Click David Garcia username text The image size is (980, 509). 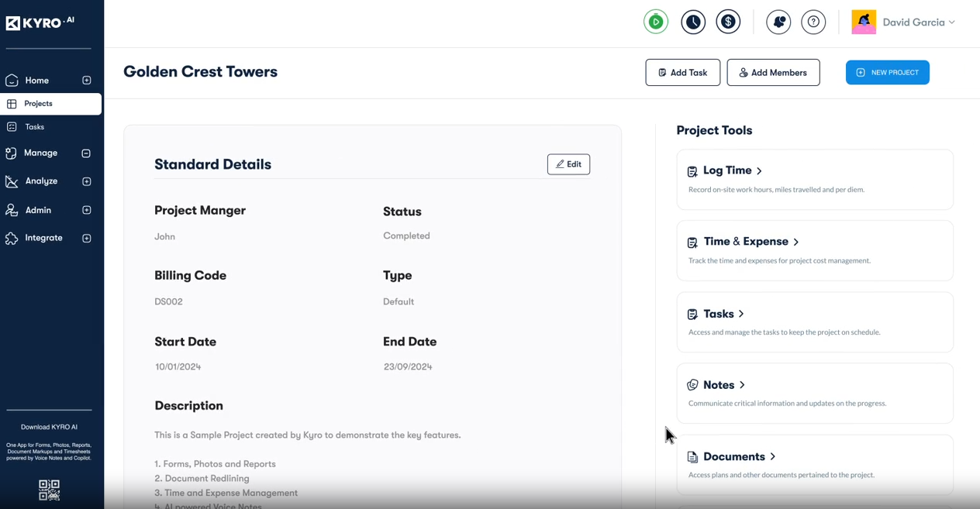click(913, 22)
